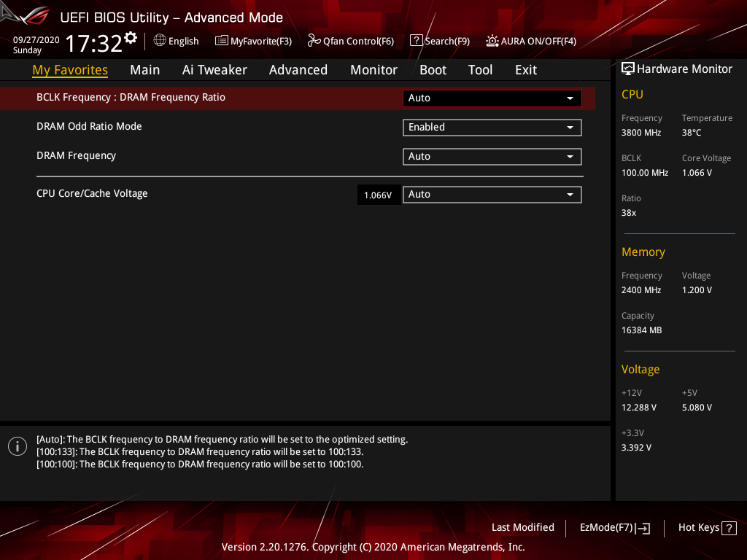Click the 1.066V voltage readout box

click(379, 195)
